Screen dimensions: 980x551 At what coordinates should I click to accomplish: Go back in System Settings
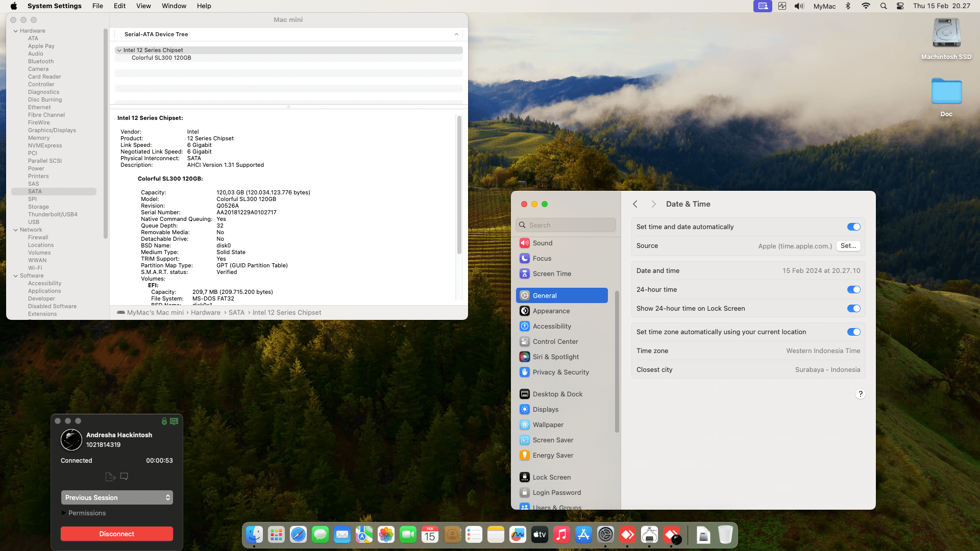click(x=635, y=204)
